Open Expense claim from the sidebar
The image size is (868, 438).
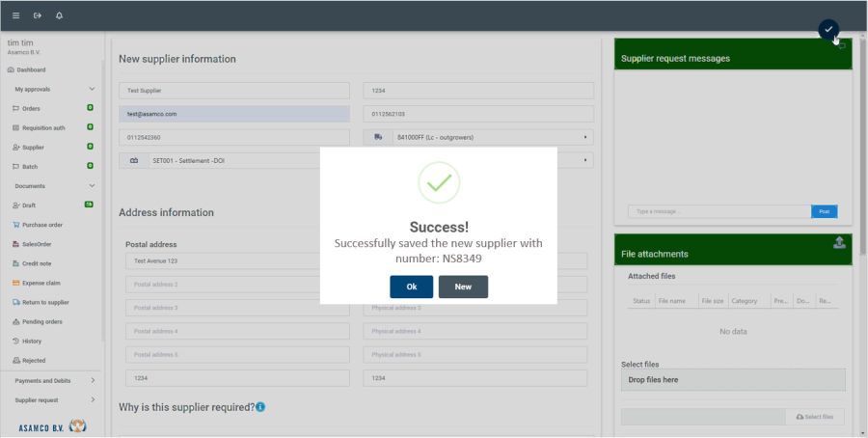tap(41, 283)
